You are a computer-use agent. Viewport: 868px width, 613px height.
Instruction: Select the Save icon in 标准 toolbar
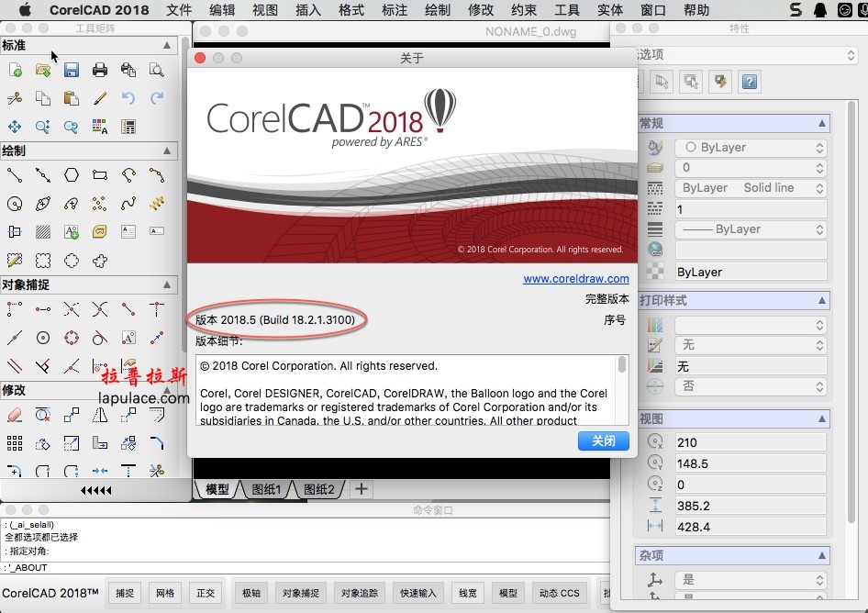[x=71, y=70]
